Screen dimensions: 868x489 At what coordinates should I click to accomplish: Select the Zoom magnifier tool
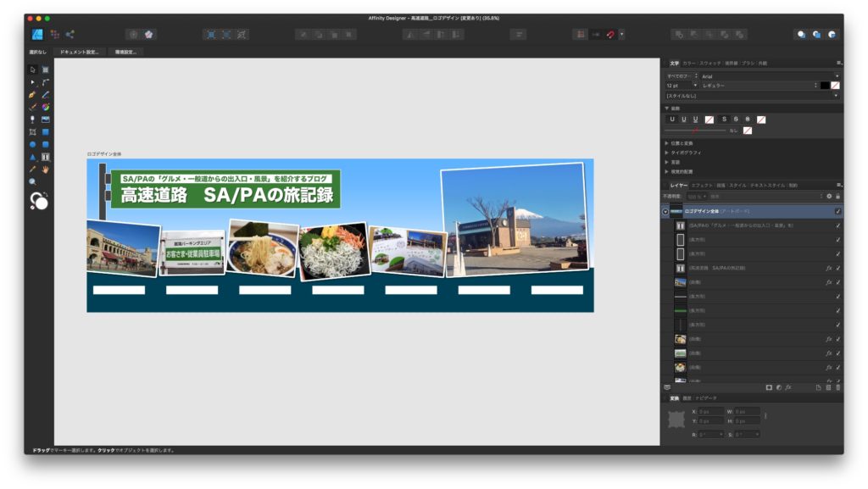pyautogui.click(x=33, y=182)
